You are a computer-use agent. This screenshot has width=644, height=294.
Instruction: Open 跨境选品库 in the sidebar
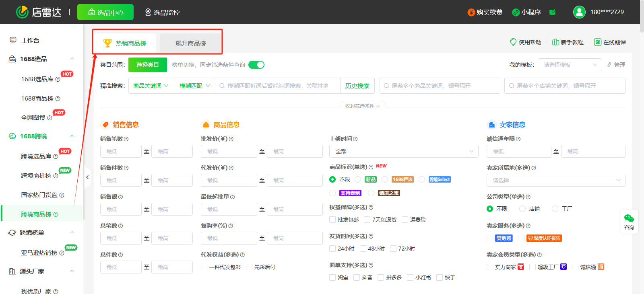click(x=36, y=156)
